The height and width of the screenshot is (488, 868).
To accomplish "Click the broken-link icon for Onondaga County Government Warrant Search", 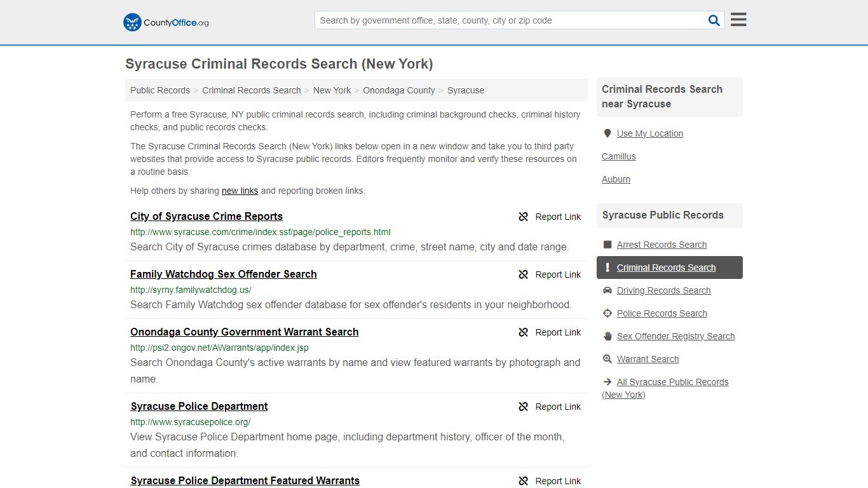I will tap(524, 332).
